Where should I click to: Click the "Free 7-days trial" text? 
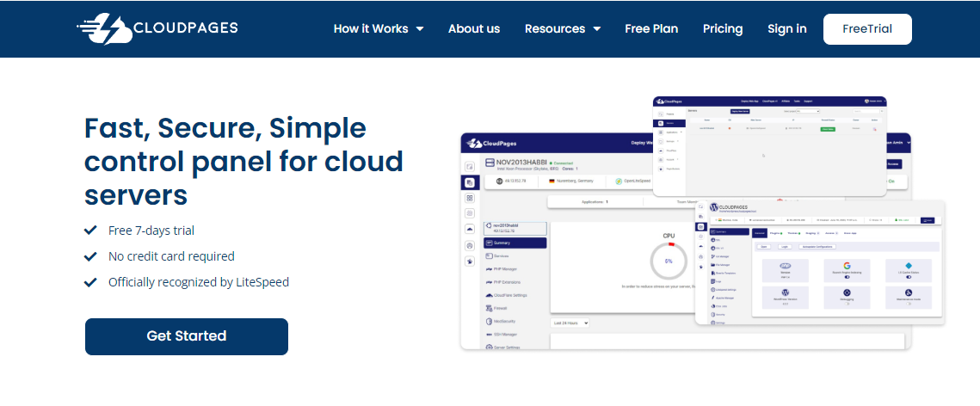tap(151, 231)
